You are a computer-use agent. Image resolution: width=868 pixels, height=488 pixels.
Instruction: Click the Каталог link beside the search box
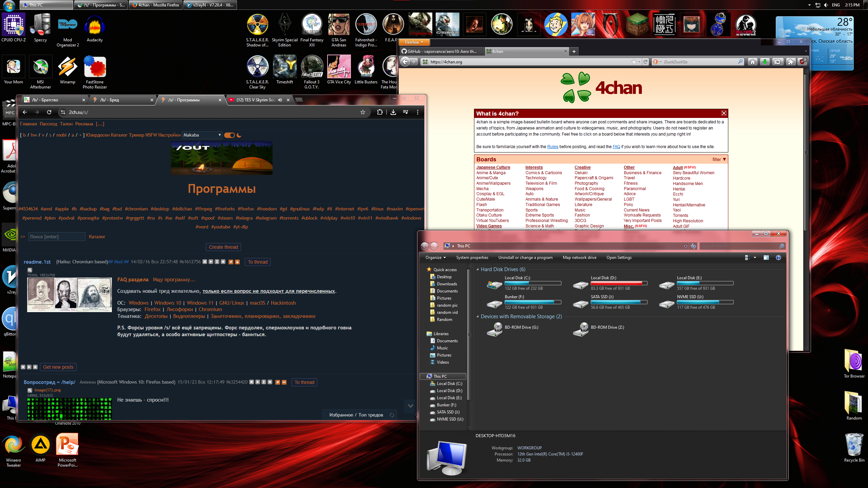point(97,237)
